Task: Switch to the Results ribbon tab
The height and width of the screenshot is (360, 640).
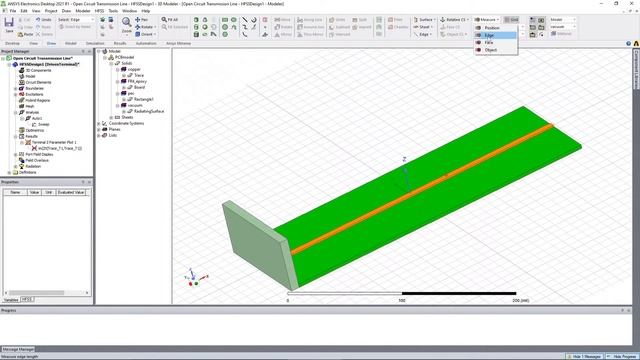Action: (120, 43)
